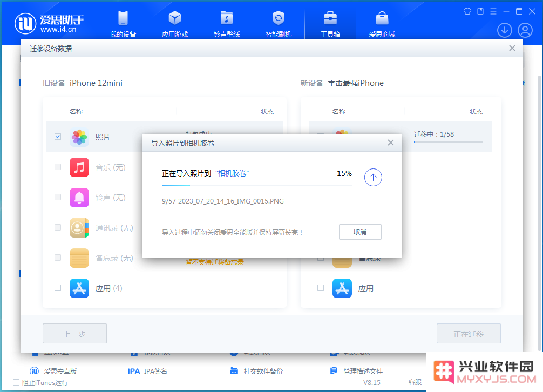Click the 客服 link in status bar
This screenshot has height=392, width=543.
tap(415, 382)
